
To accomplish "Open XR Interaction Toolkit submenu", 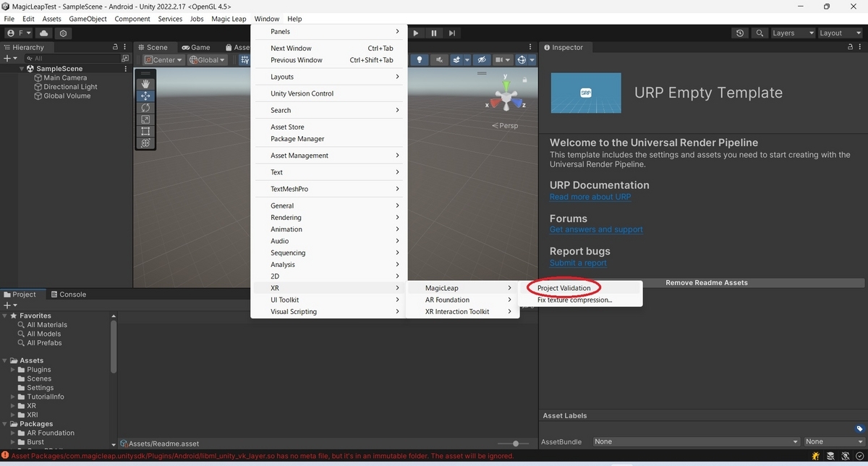I will [461, 312].
